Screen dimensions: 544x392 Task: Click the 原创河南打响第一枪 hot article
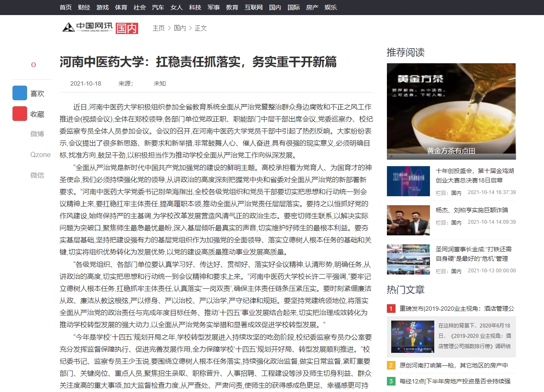coord(454,366)
